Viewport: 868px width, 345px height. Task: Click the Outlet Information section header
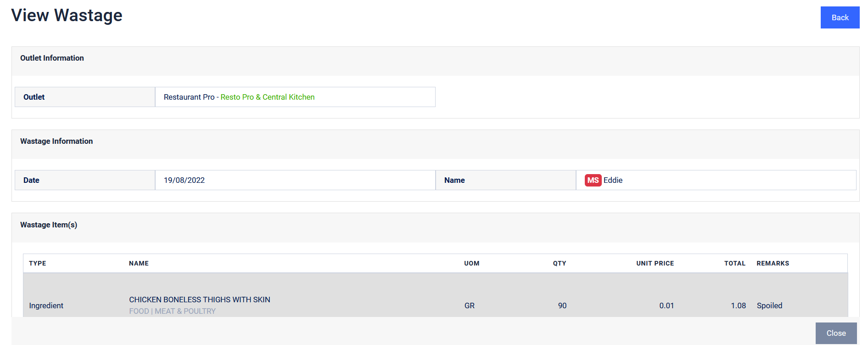(x=52, y=58)
